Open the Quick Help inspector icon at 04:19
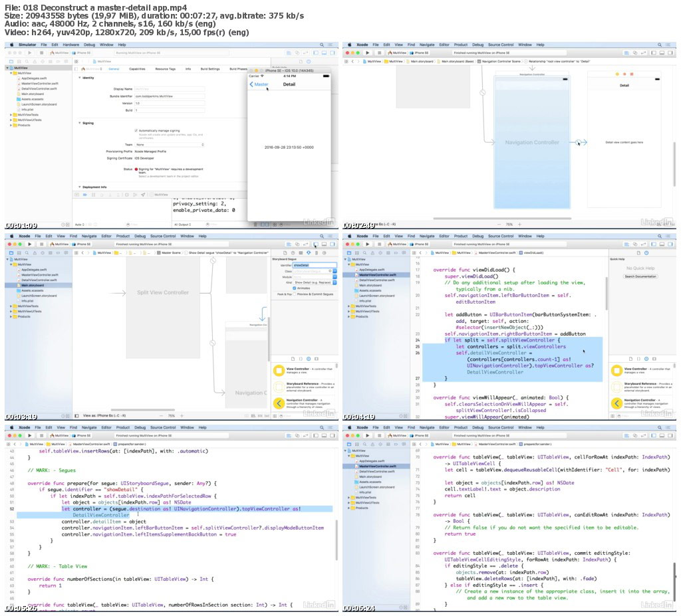This screenshot has width=681, height=616. click(x=646, y=253)
